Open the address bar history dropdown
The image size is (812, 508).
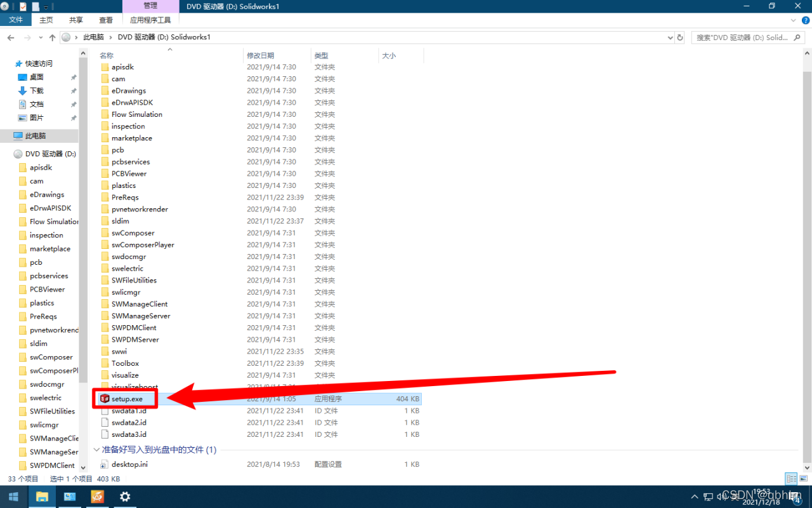pyautogui.click(x=671, y=37)
